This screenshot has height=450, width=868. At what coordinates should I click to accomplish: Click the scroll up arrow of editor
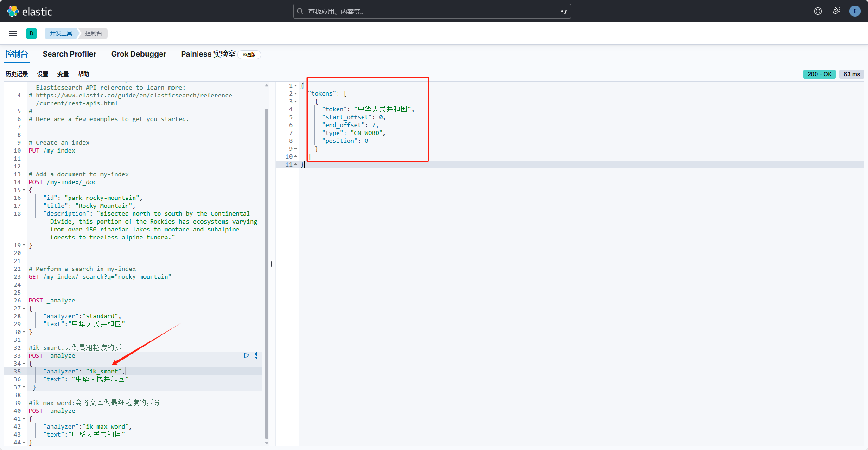point(267,85)
